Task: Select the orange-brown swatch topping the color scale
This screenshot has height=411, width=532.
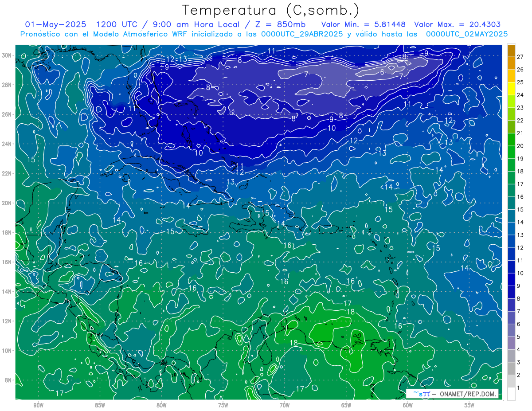Action: click(x=511, y=51)
